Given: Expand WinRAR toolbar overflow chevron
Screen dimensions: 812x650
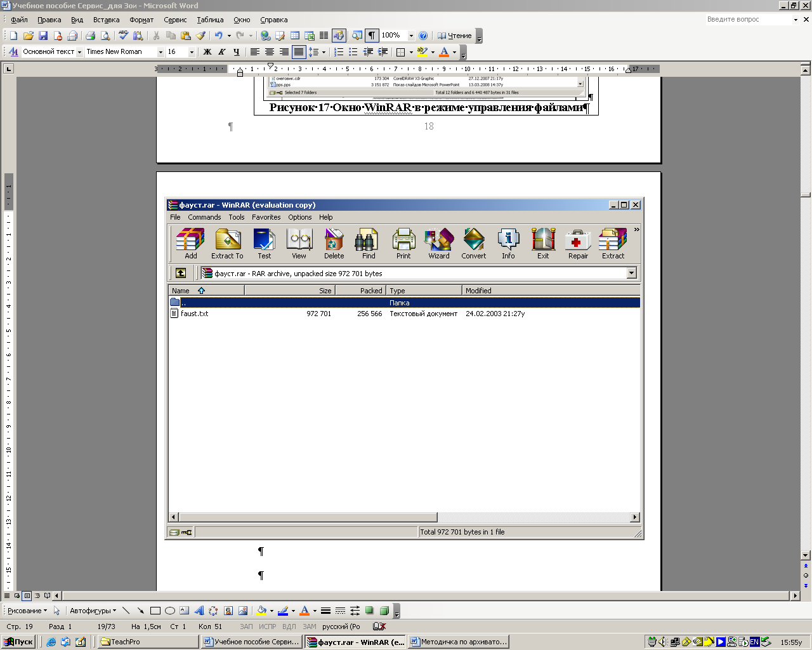Looking at the screenshot, I should (636, 230).
